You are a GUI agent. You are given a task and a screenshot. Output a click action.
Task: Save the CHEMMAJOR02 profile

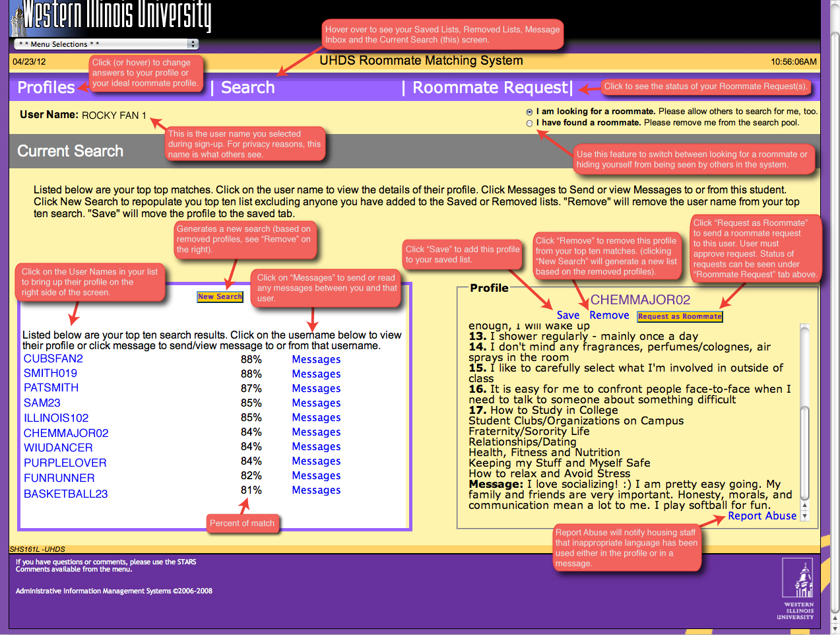[x=567, y=316]
